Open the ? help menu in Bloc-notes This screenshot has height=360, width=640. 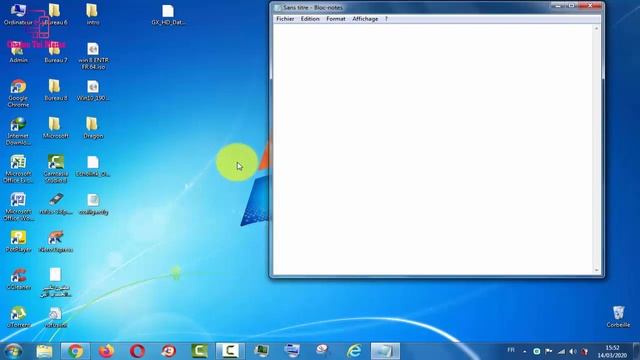tap(386, 19)
